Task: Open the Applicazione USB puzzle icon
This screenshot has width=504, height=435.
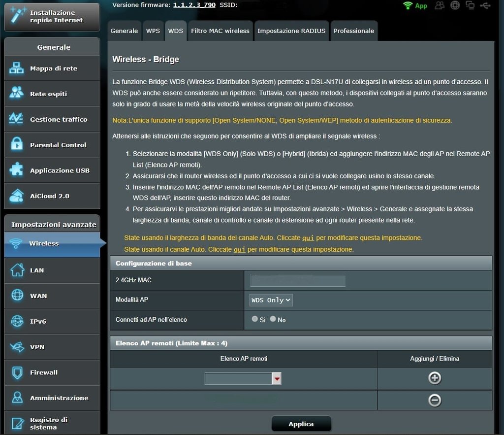Action: [16, 169]
